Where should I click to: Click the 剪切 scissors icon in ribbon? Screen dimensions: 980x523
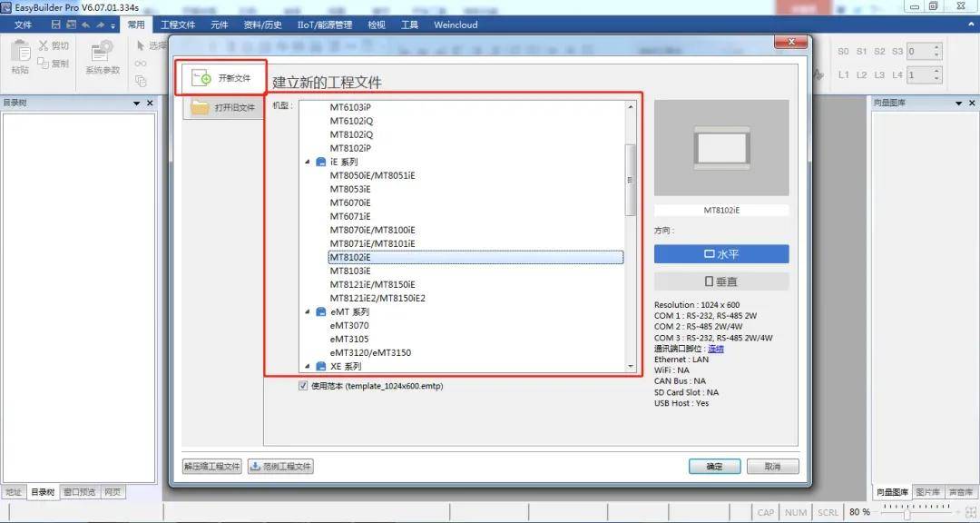coord(44,45)
